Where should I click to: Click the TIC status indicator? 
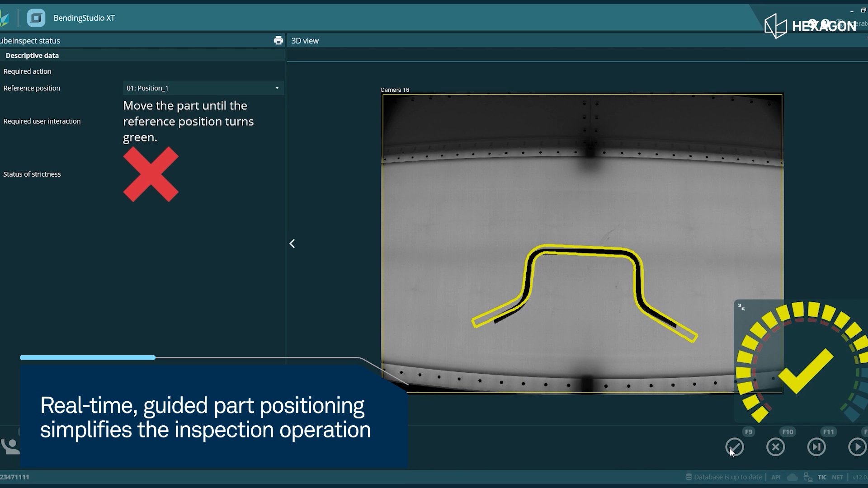(822, 477)
